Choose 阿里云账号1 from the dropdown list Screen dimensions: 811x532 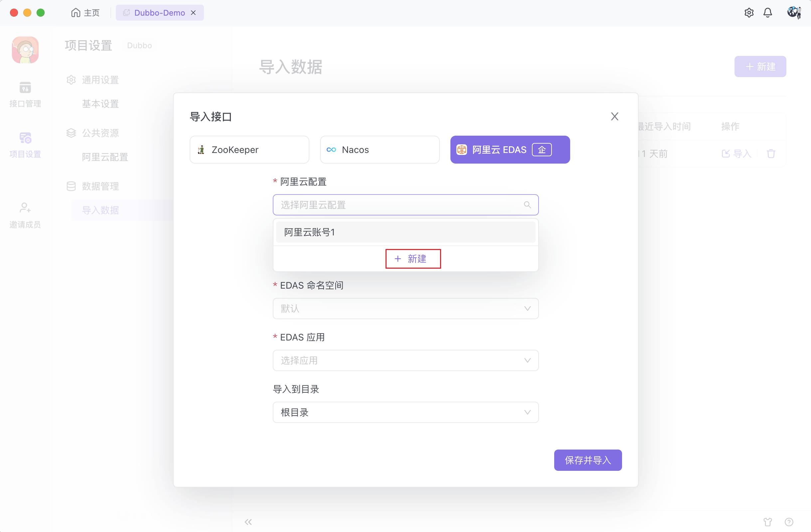405,232
